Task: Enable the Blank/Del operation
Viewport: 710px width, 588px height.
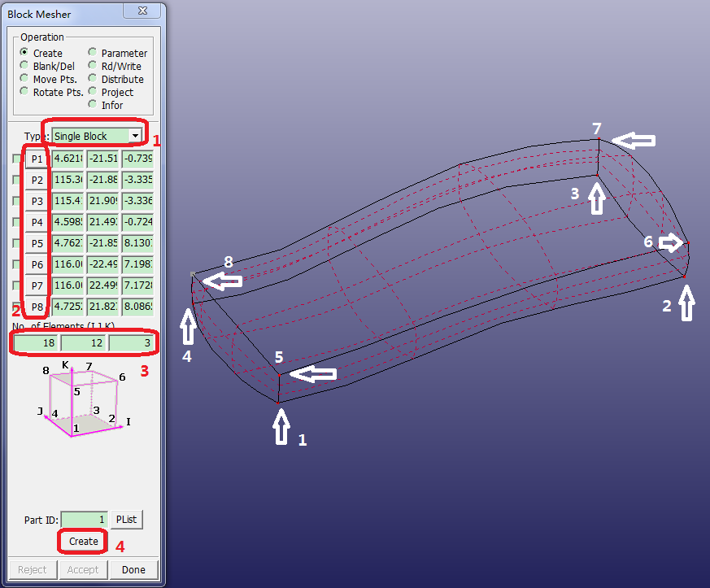Action: click(x=25, y=66)
